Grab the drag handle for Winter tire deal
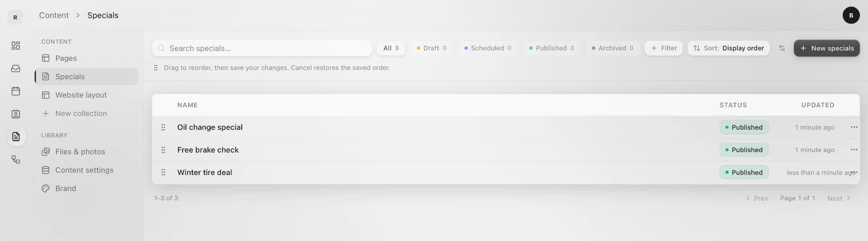Screen dimensions: 868x241 coord(163,172)
